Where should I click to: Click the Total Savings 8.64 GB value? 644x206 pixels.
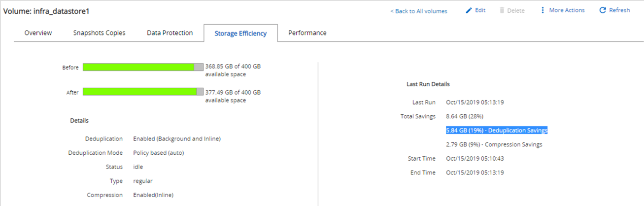tap(464, 116)
